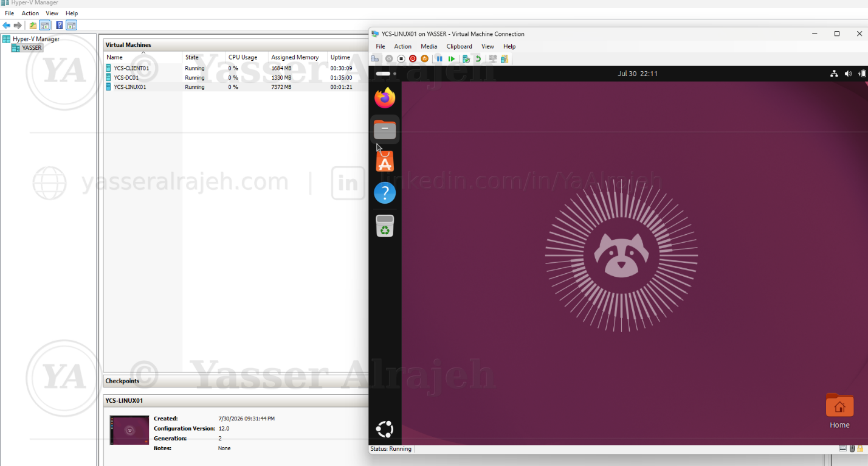
Task: Click the Created date 7/30/2026 09:31:44 PM
Action: point(246,419)
